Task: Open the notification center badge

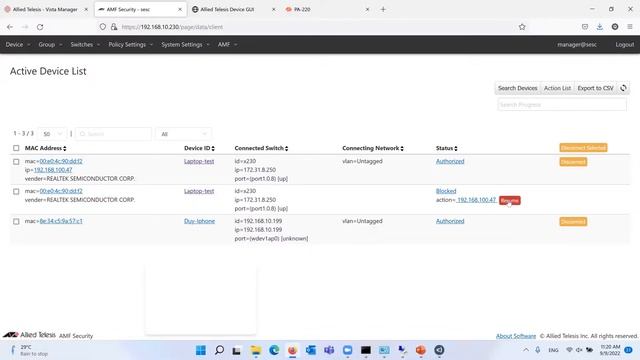Action: (x=629, y=350)
